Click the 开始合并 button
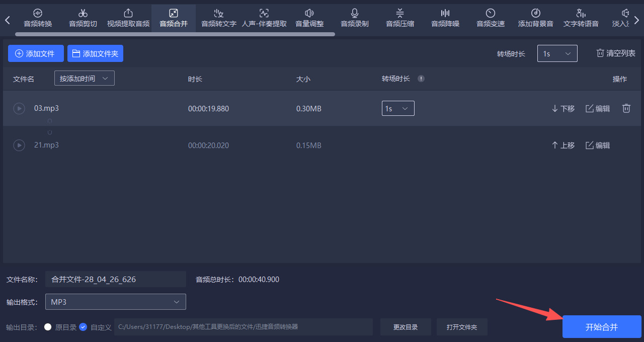This screenshot has width=644, height=342. 602,327
